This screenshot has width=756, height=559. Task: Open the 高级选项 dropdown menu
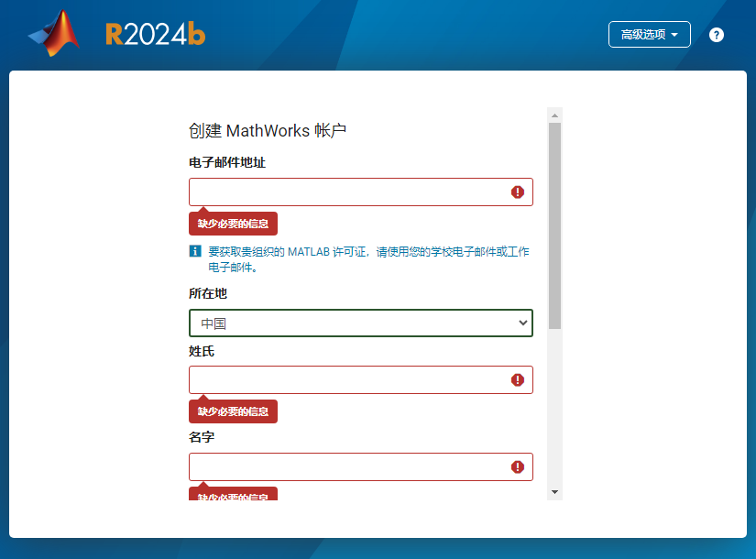649,34
